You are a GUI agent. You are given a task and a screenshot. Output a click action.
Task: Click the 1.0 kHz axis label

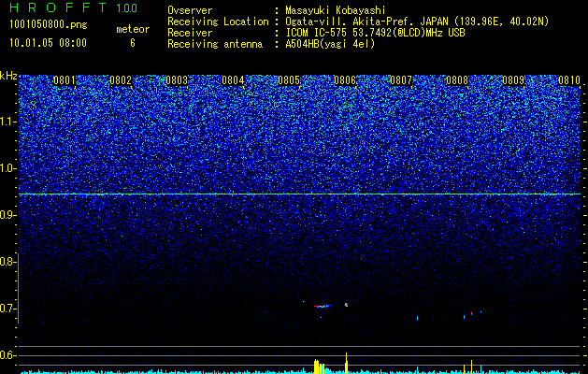7,168
